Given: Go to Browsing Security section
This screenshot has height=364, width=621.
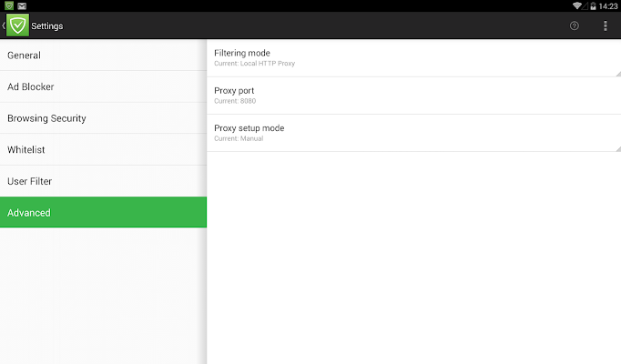Looking at the screenshot, I should pos(103,118).
